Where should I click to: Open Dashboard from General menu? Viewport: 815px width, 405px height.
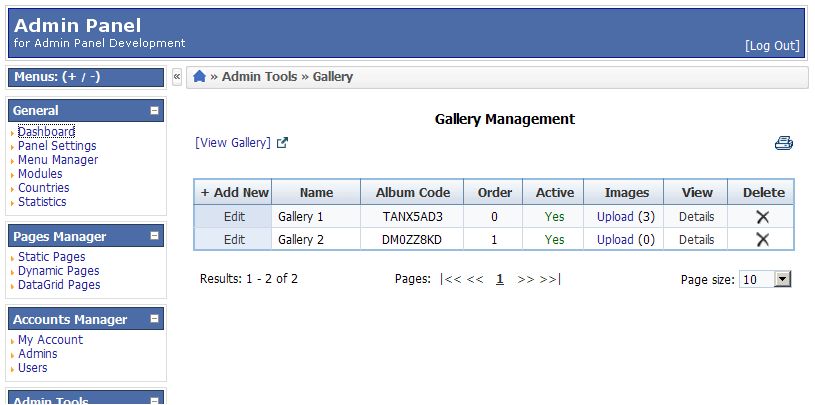pos(46,132)
